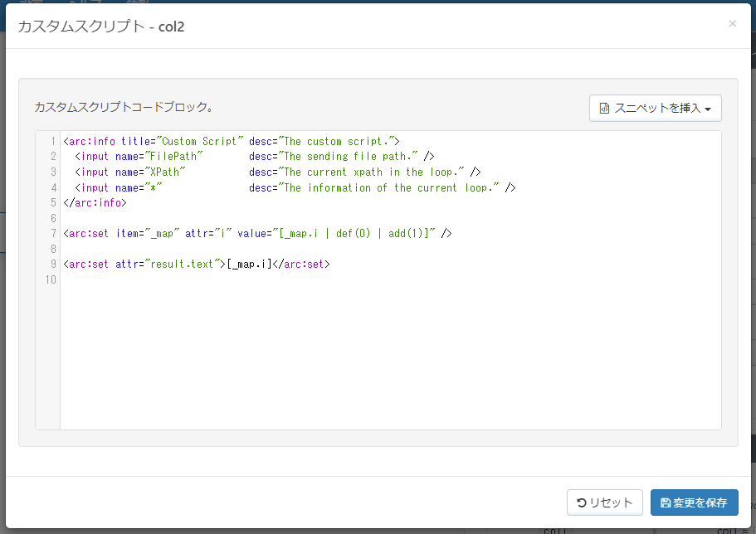Click line number 7 in the gutter
Viewport: 756px width, 534px height.
(53, 234)
